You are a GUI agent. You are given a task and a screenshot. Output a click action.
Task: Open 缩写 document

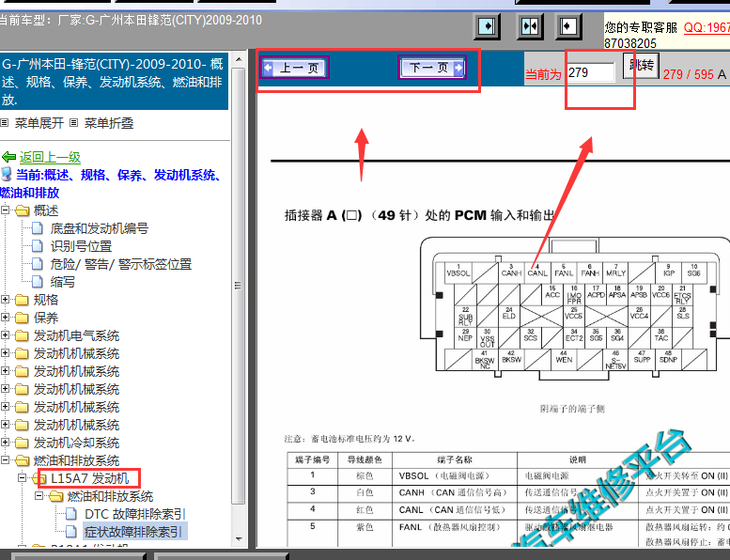click(x=62, y=282)
